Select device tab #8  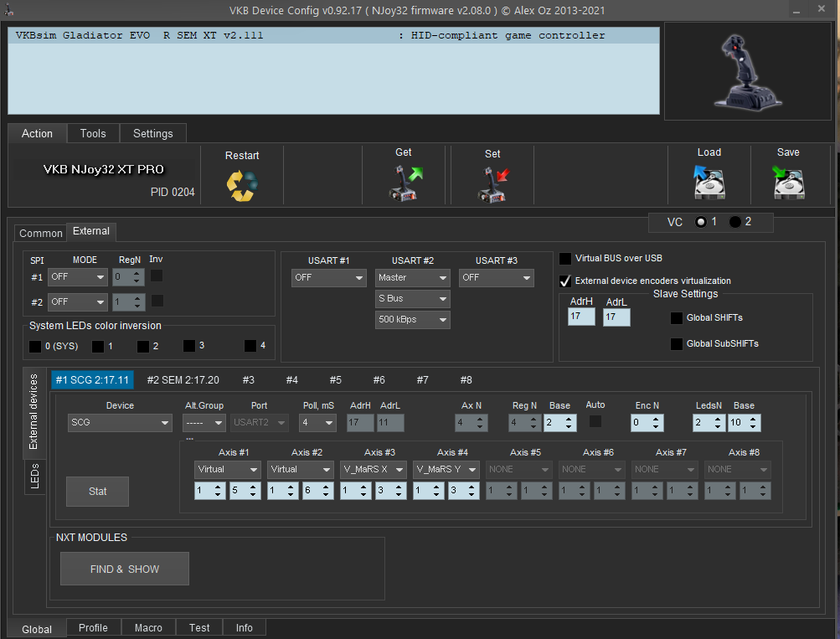tap(466, 379)
